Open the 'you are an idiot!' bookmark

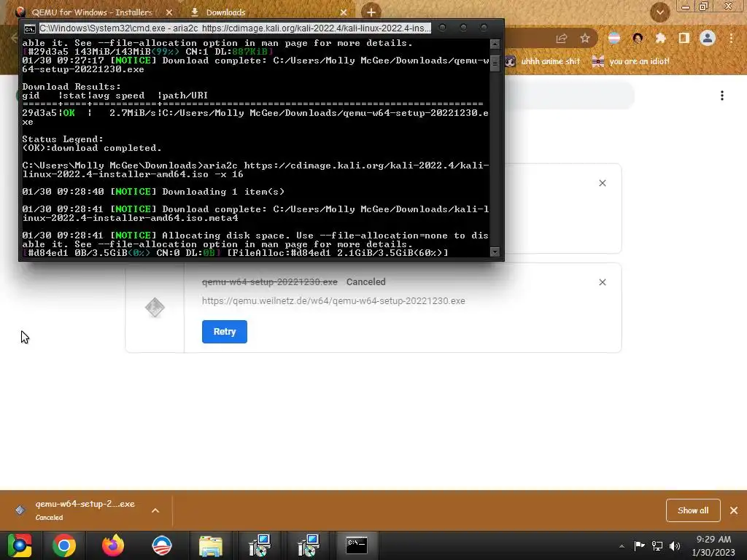click(x=631, y=61)
